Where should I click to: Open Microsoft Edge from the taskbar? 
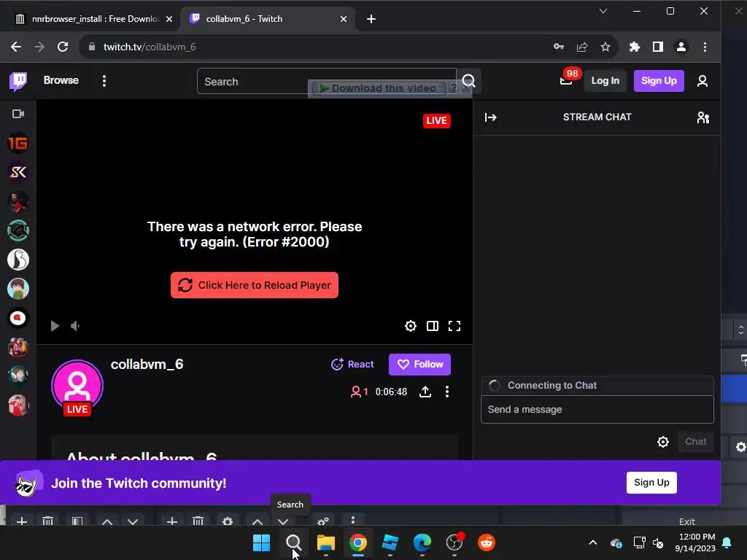point(422,542)
